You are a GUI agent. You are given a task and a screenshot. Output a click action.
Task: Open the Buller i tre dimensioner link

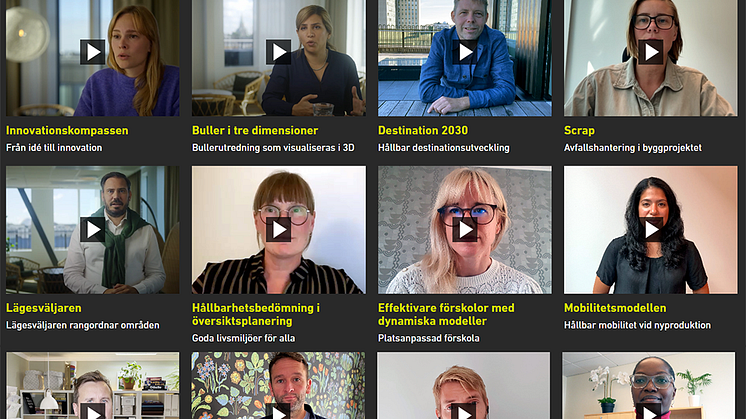point(255,130)
